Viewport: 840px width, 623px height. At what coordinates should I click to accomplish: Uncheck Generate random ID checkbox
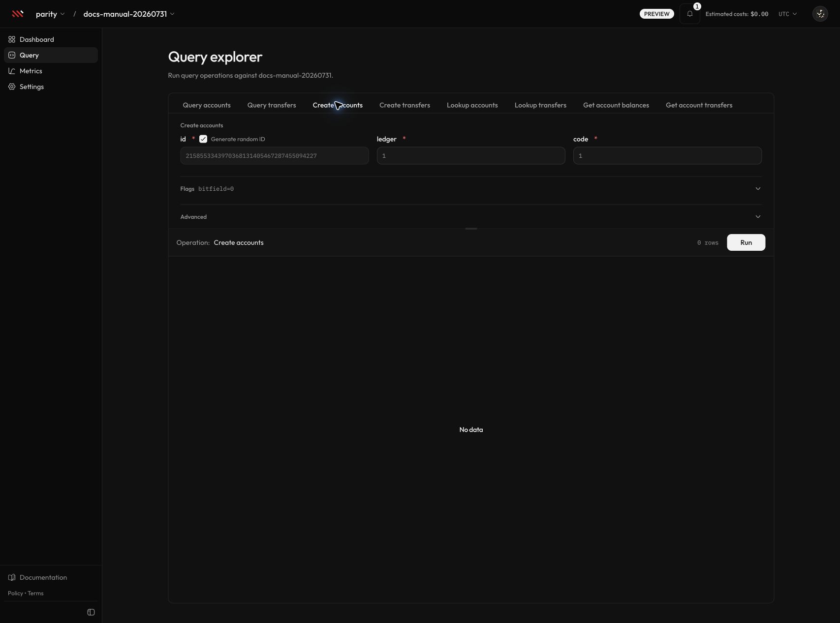203,139
